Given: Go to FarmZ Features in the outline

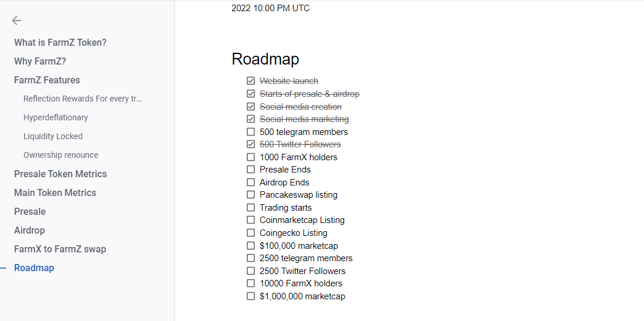Looking at the screenshot, I should 47,80.
